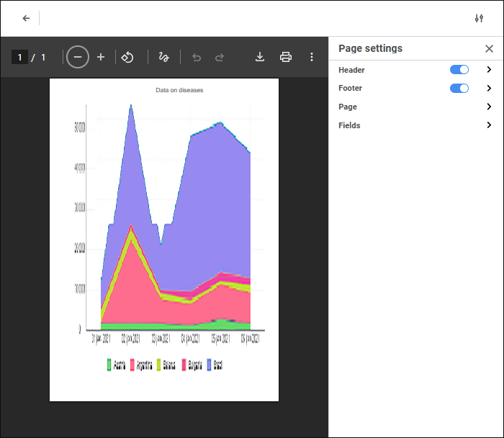The height and width of the screenshot is (438, 504).
Task: Select the draw annotation tool
Action: [x=164, y=57]
